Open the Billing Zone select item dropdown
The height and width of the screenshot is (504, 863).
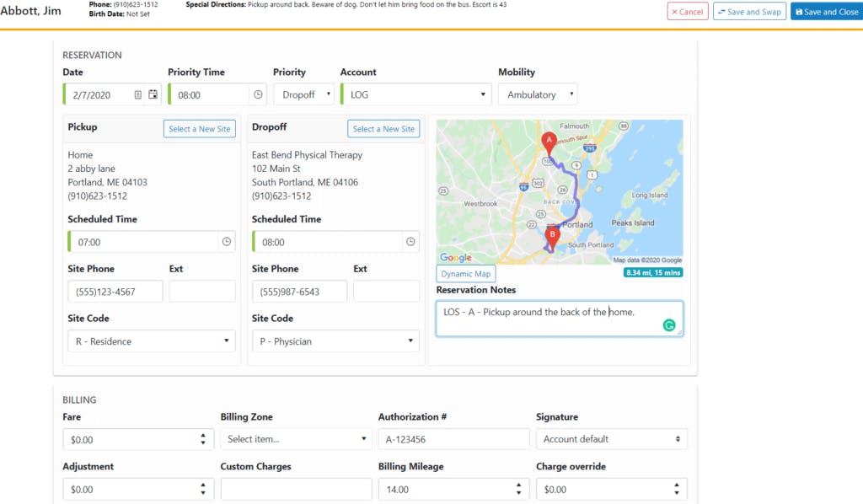click(x=295, y=439)
